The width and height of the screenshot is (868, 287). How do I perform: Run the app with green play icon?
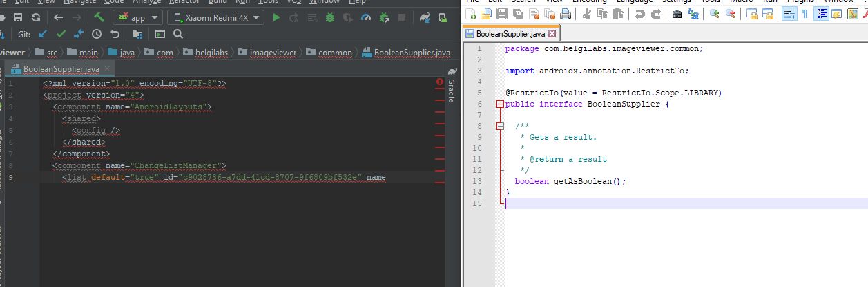point(276,17)
